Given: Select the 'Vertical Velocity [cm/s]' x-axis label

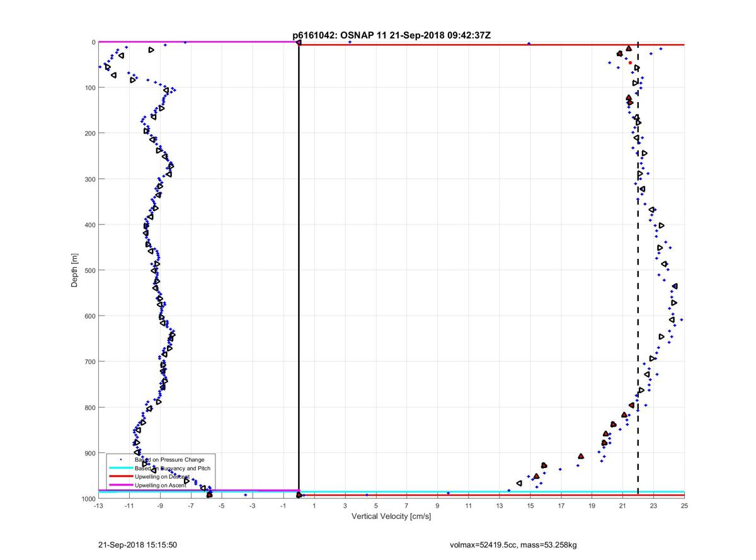Looking at the screenshot, I should (391, 517).
